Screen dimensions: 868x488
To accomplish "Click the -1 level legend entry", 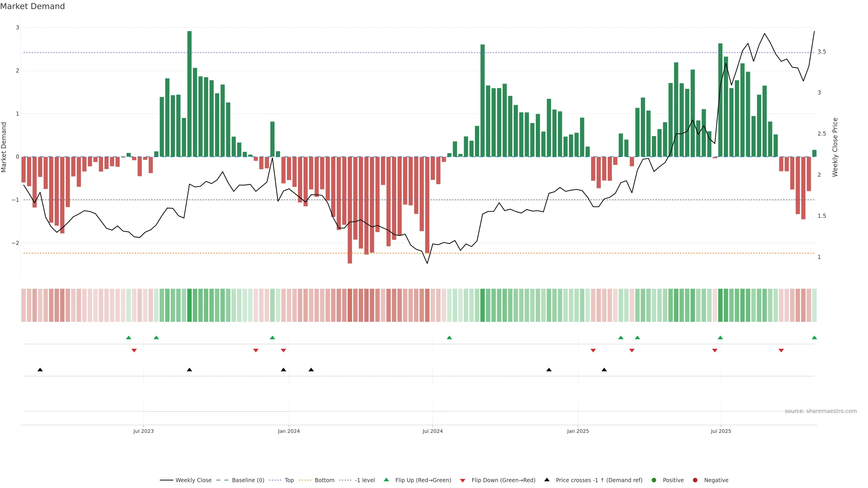I will click(x=365, y=480).
